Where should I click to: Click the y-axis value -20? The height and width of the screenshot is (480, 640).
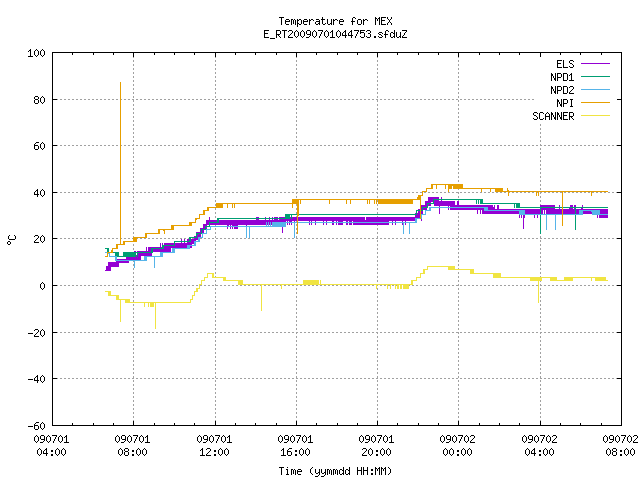click(x=36, y=333)
